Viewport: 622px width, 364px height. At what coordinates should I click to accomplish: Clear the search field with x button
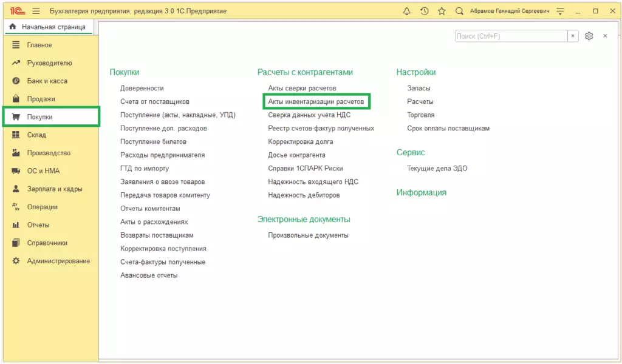click(x=573, y=36)
